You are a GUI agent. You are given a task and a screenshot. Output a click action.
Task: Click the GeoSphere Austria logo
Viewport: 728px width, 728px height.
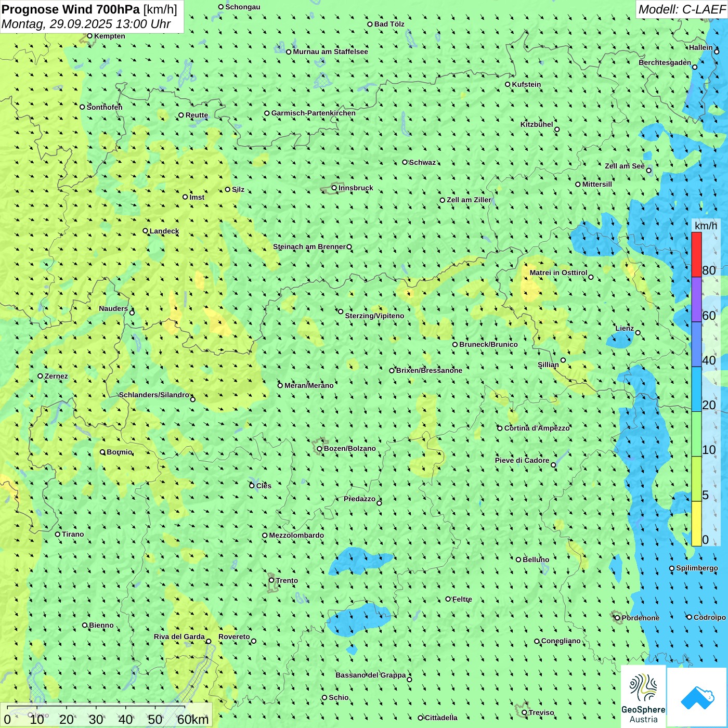coord(643,696)
